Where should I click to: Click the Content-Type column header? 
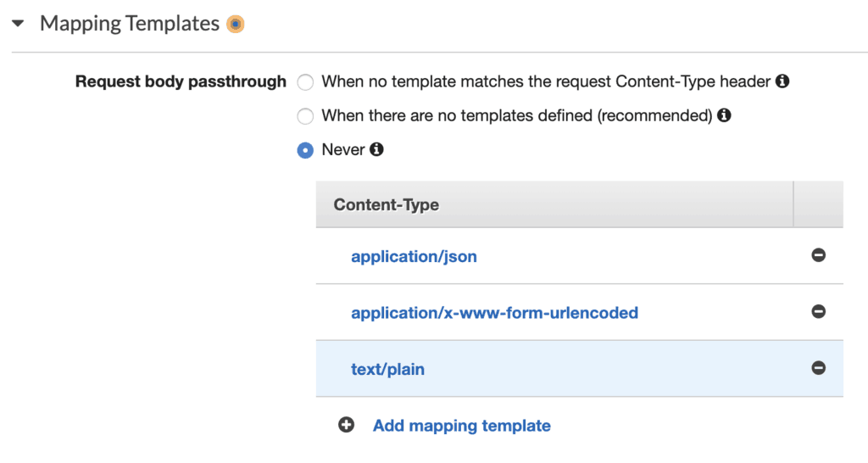point(387,204)
